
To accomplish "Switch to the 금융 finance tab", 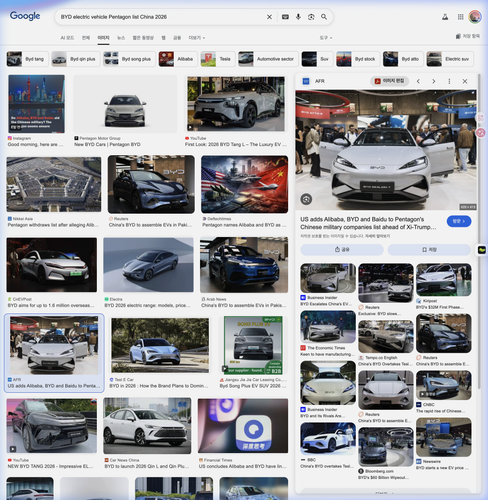I will click(177, 38).
